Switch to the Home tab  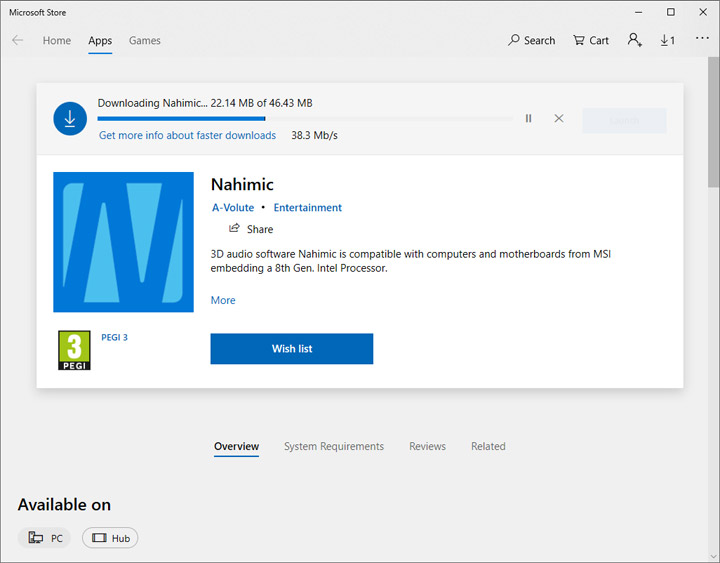[x=57, y=41]
